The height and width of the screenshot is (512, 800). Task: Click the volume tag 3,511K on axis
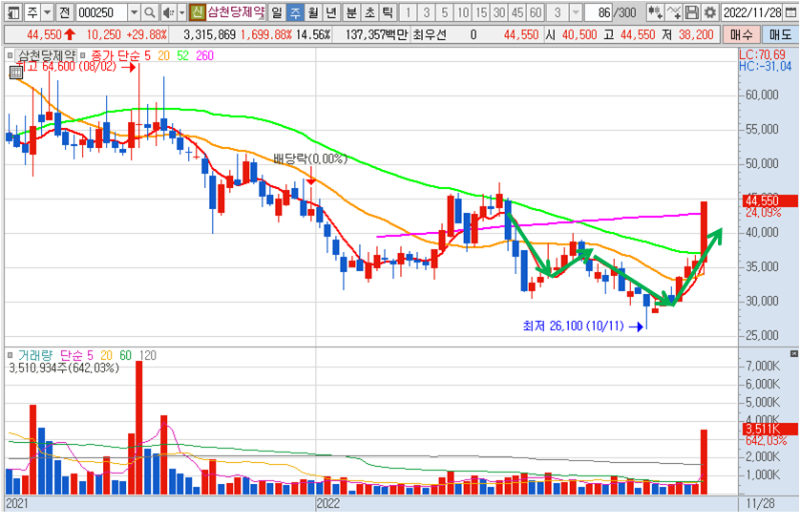click(768, 429)
